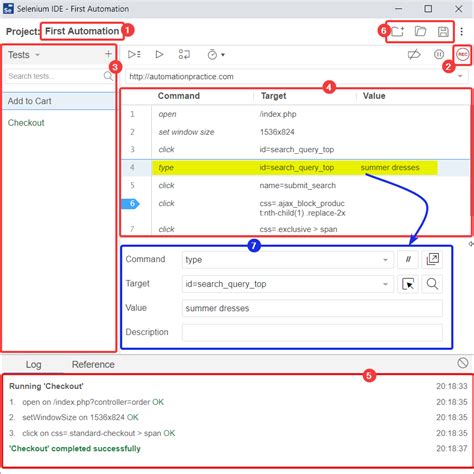Add a new test with the plus icon
474x474 pixels.
[108, 54]
